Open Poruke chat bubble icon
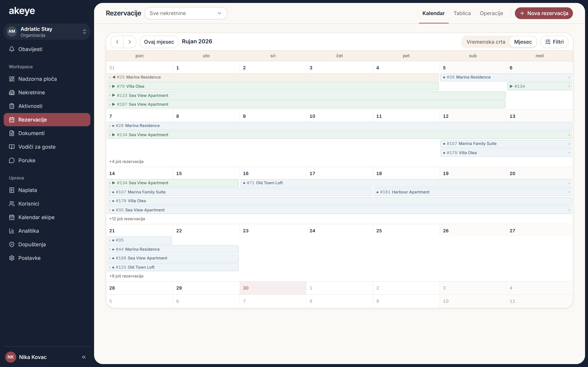The width and height of the screenshot is (588, 367). tap(12, 160)
